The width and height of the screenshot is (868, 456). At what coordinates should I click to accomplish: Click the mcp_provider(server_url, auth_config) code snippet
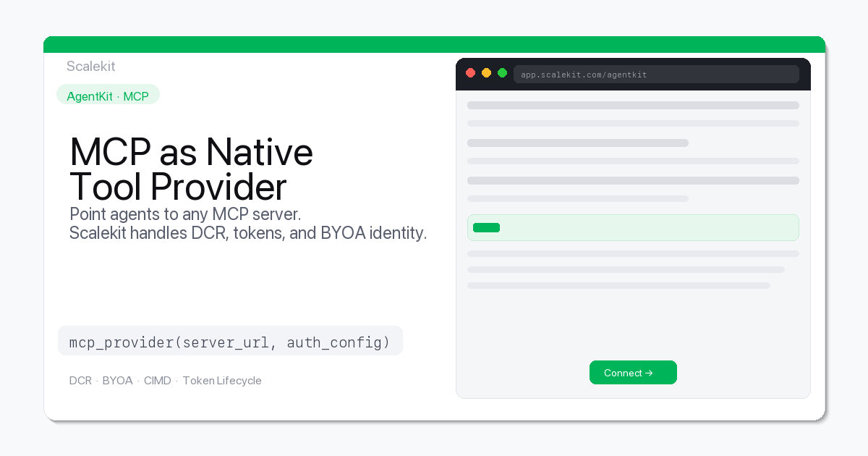(x=230, y=341)
